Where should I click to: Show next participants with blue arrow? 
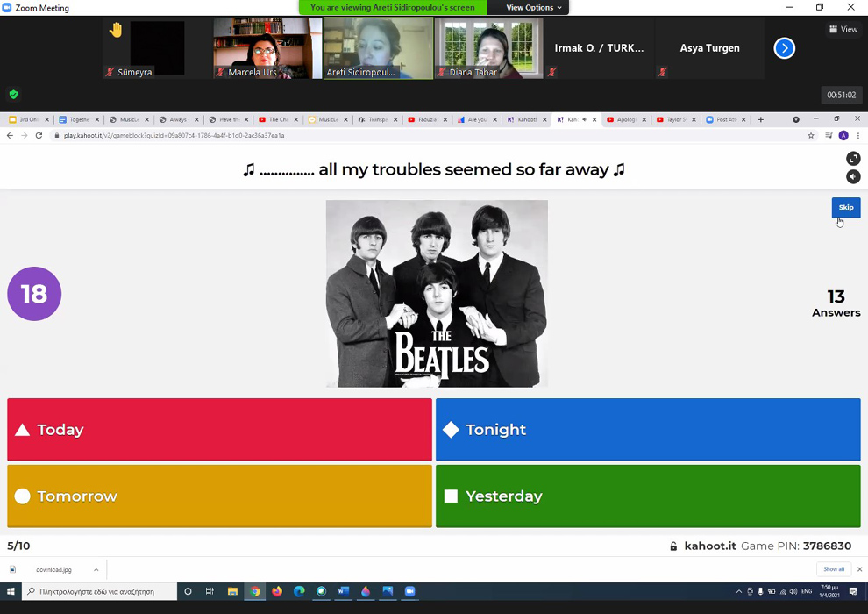pyautogui.click(x=784, y=48)
